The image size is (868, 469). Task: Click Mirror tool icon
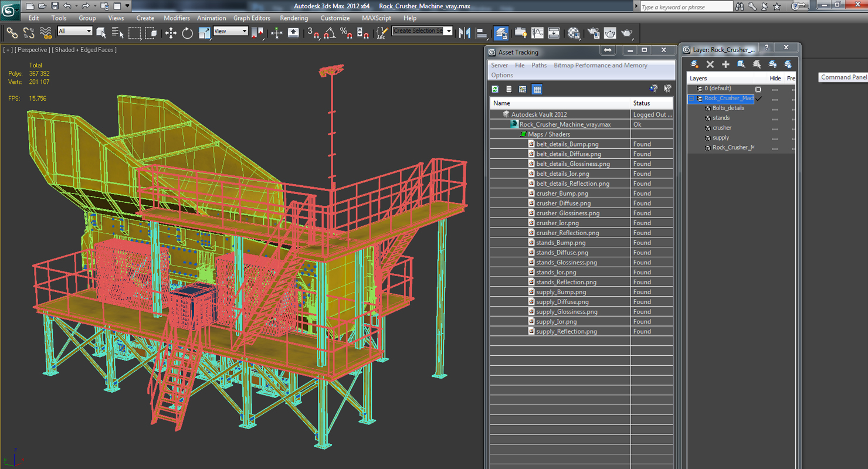(x=465, y=33)
